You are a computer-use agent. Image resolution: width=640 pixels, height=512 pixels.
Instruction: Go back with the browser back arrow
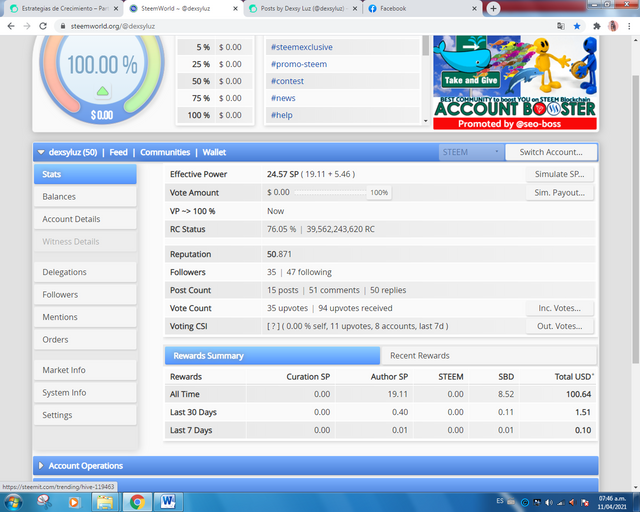(x=11, y=26)
